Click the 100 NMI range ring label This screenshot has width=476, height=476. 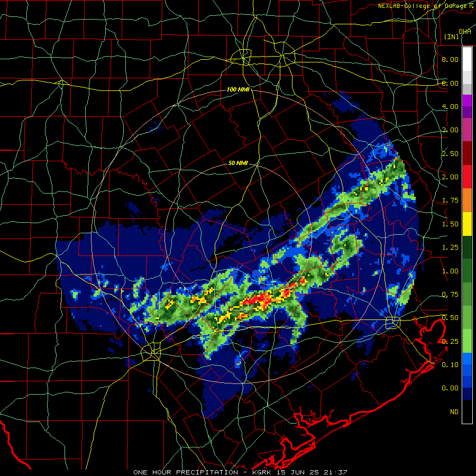238,89
